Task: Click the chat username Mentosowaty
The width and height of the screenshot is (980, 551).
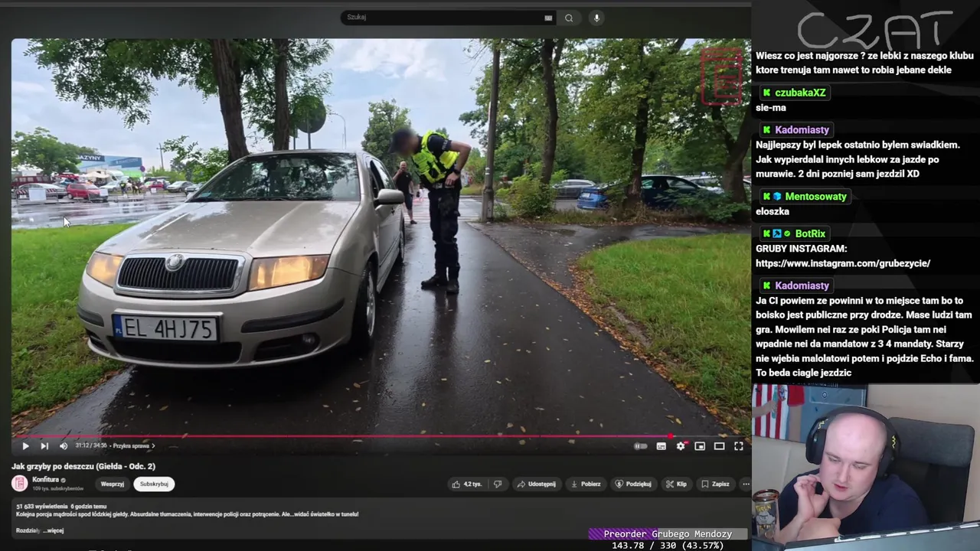Action: click(815, 197)
